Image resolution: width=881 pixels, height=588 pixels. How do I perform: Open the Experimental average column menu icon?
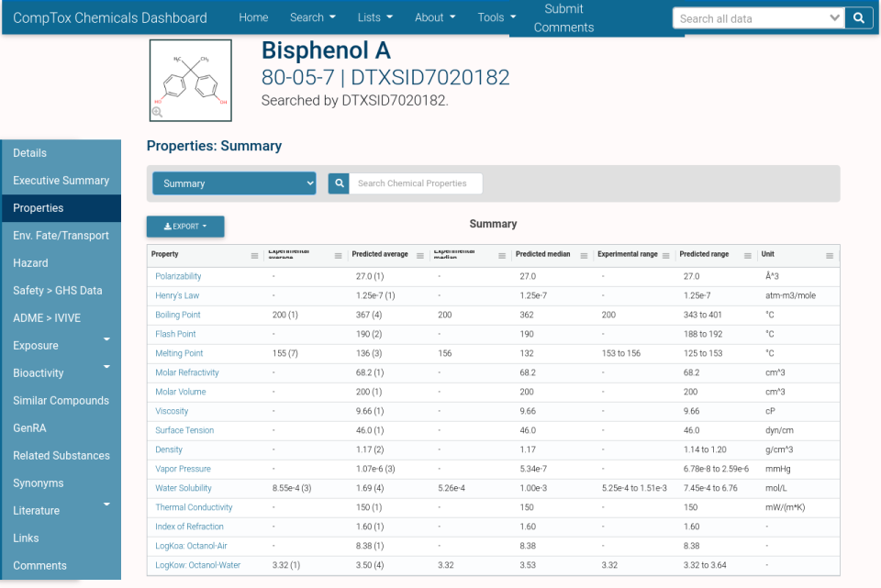pyautogui.click(x=338, y=256)
